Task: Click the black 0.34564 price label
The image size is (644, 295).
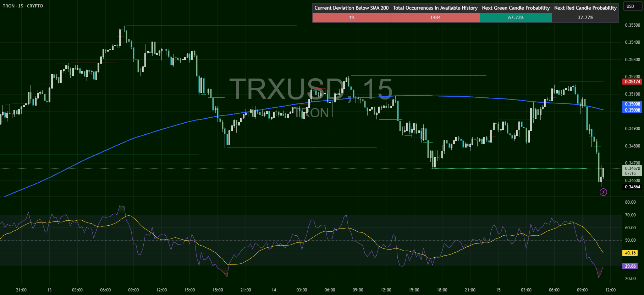Action: pos(632,187)
